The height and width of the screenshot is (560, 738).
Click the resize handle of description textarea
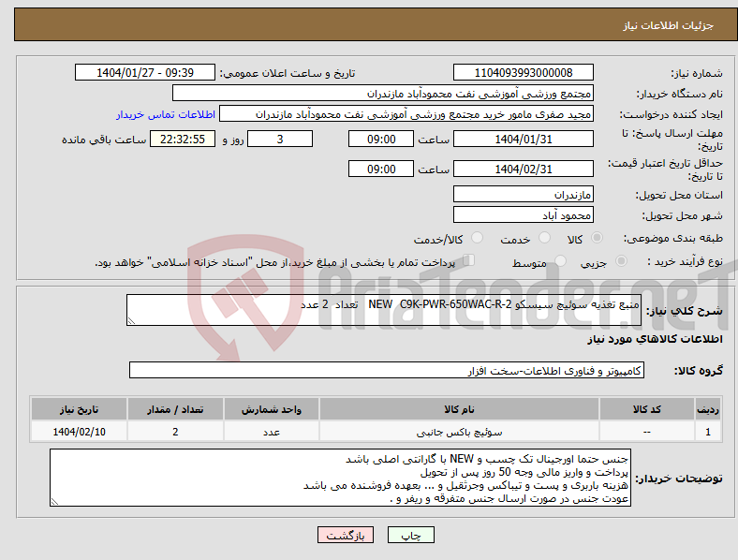click(x=131, y=321)
